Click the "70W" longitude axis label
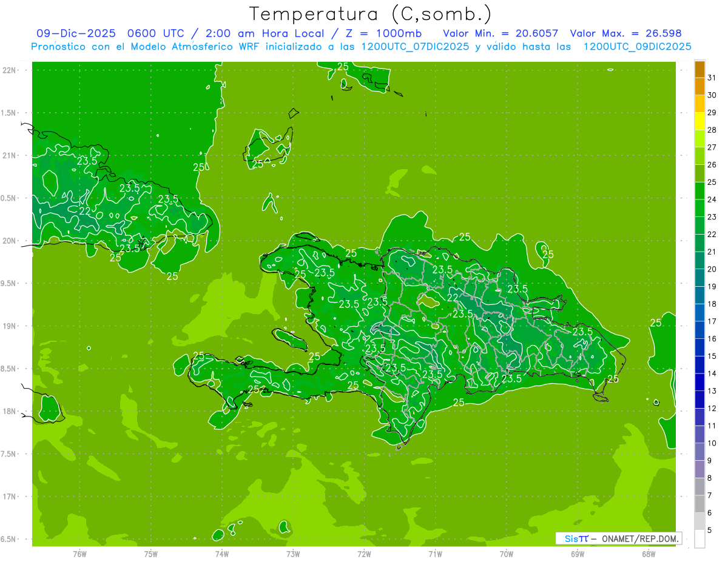The width and height of the screenshot is (728, 562). [x=506, y=554]
